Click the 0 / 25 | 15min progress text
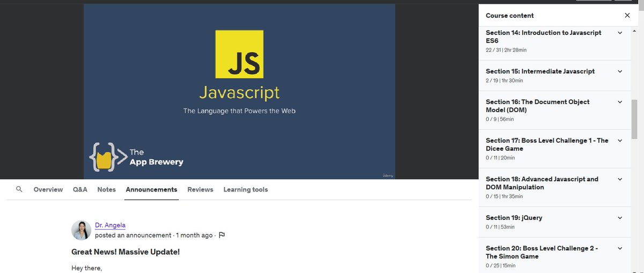Viewport: 644px width, 273px height. [x=501, y=265]
